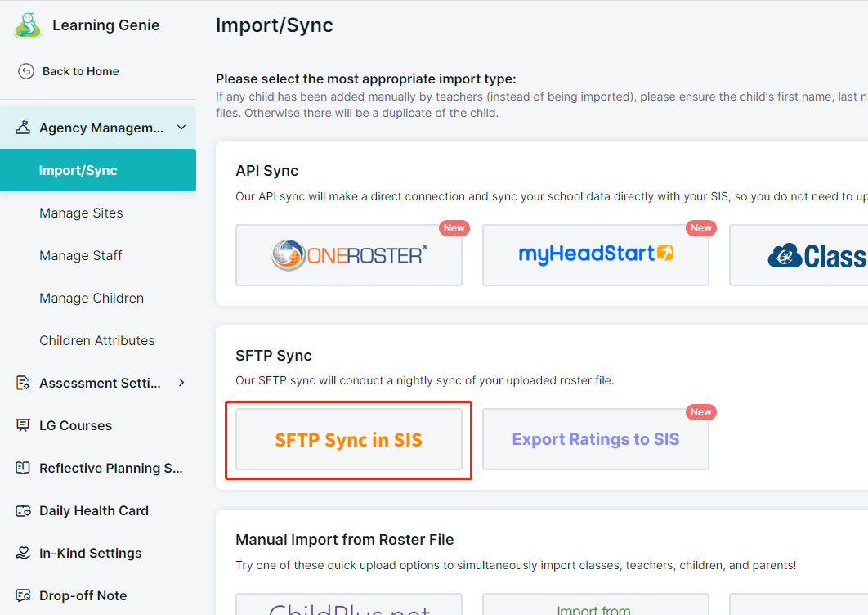
Task: Click the Manual Import from Roster File heading
Action: [x=344, y=540]
